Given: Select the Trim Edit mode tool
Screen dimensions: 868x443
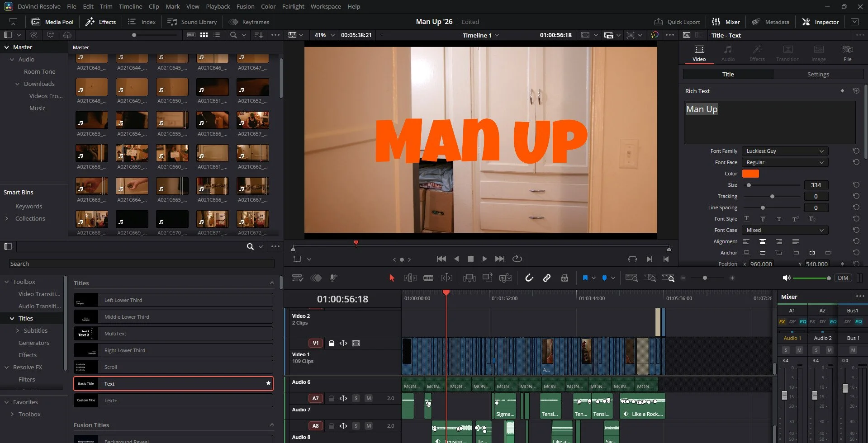Looking at the screenshot, I should coord(410,278).
